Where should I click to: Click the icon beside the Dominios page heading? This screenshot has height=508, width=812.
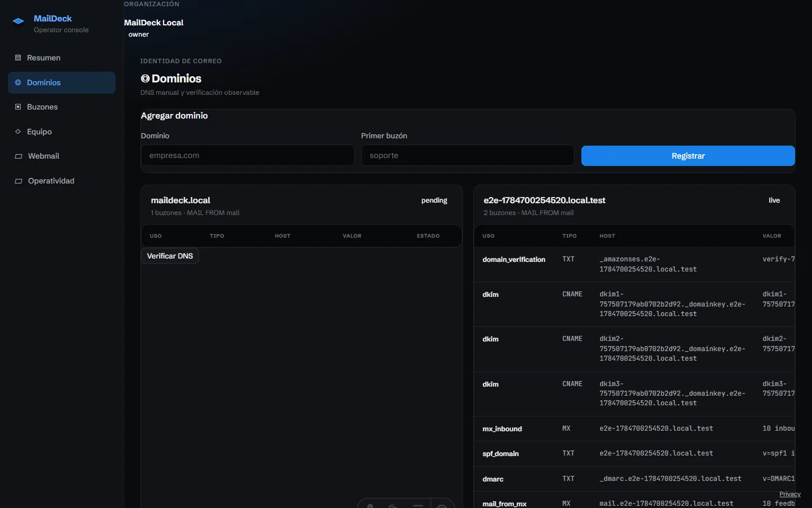tap(145, 78)
